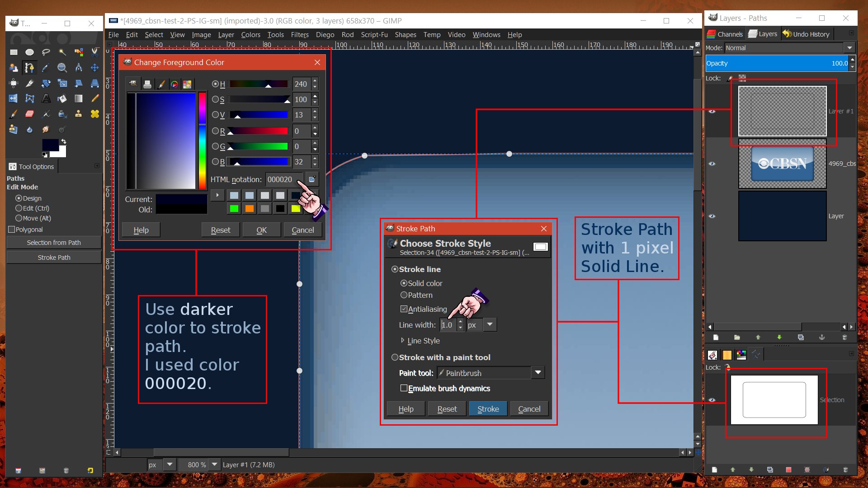Choose Pattern stroke radio option

404,295
